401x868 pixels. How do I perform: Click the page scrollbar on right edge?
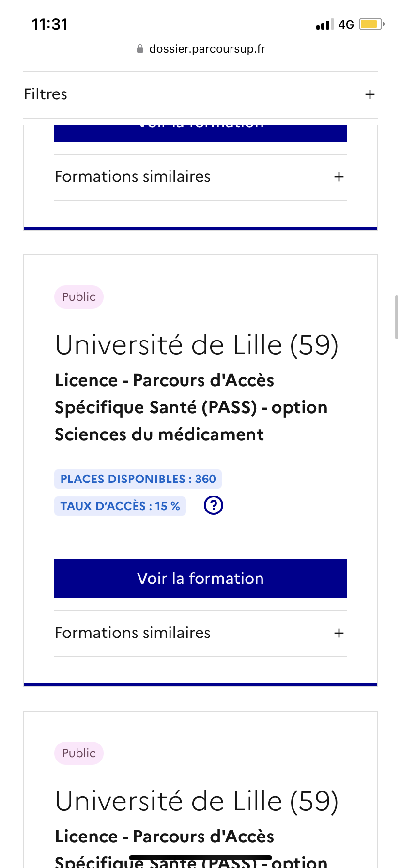(x=397, y=317)
